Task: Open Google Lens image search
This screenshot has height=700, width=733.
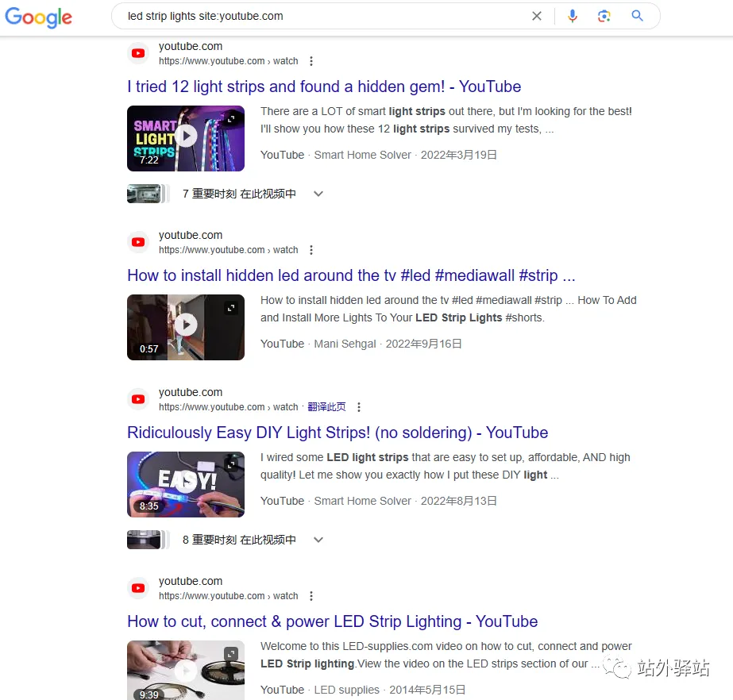Action: [604, 17]
